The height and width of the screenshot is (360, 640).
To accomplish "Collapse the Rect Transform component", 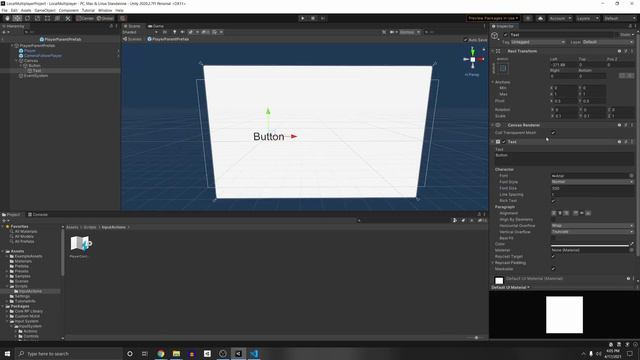I will point(493,51).
